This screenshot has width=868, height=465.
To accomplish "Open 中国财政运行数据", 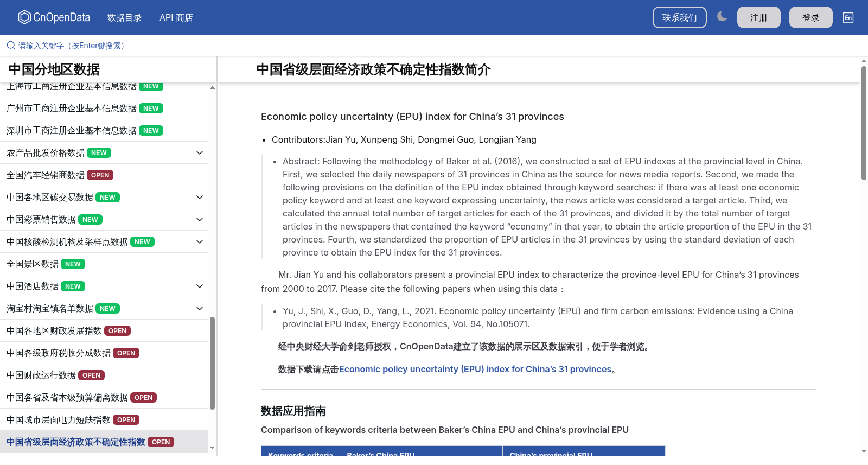I will coord(41,375).
